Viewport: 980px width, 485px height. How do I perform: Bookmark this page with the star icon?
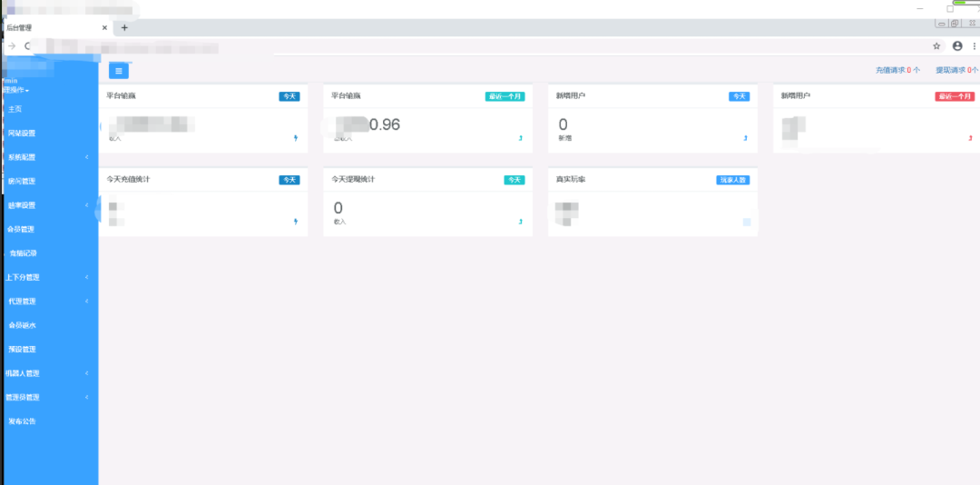[x=936, y=45]
